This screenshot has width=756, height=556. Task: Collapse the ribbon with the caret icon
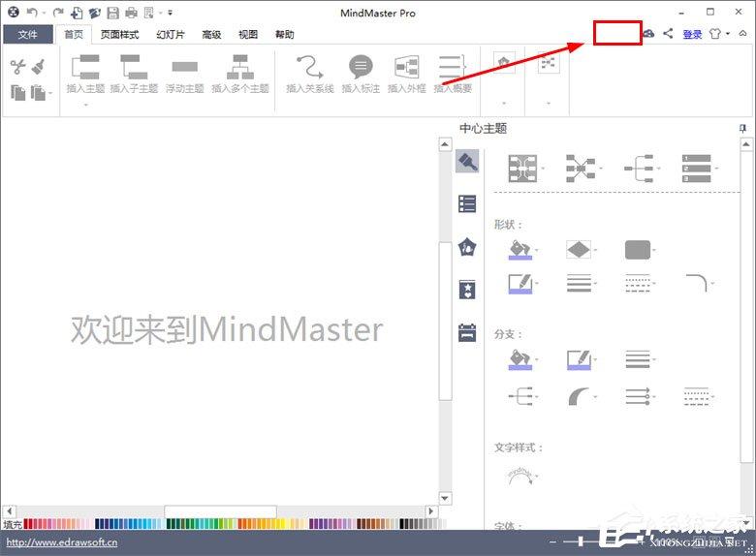(x=743, y=33)
